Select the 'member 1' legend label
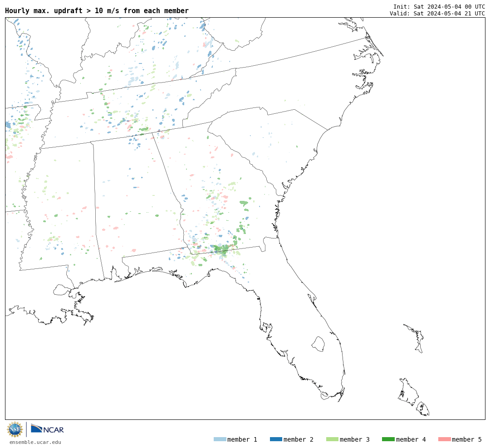 (242, 439)
